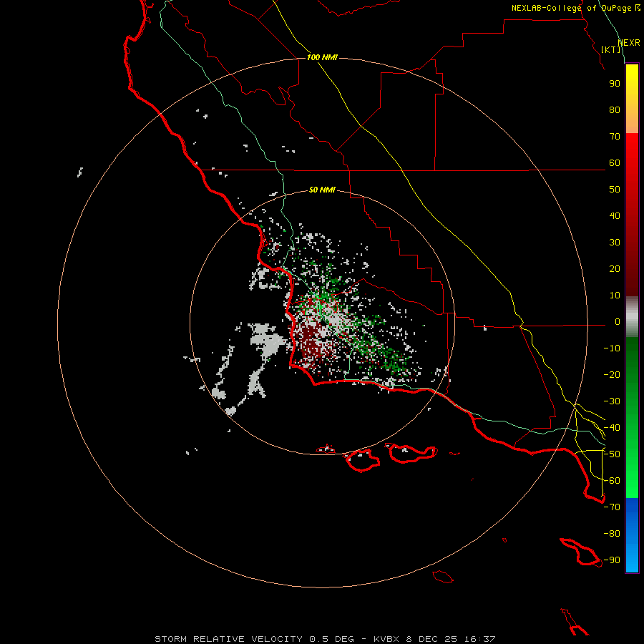Screen dimensions: 644x644
Task: Click the -10 value on velocity scale
Action: [x=612, y=348]
